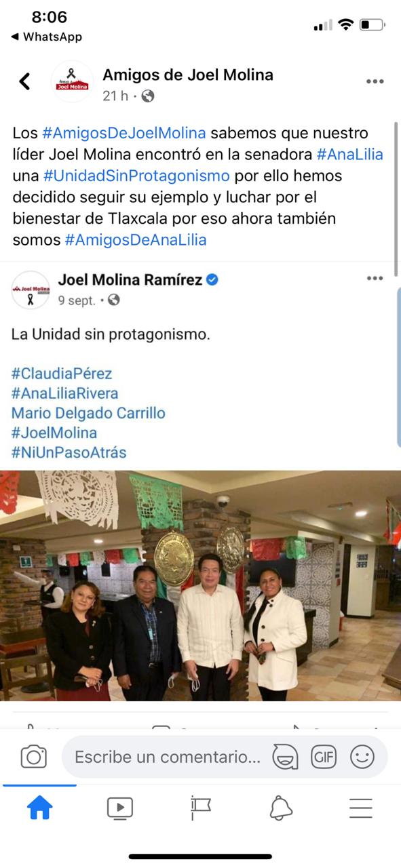This screenshot has width=401, height=868.
Task: Tap the back arrow chevron
Action: point(24,81)
